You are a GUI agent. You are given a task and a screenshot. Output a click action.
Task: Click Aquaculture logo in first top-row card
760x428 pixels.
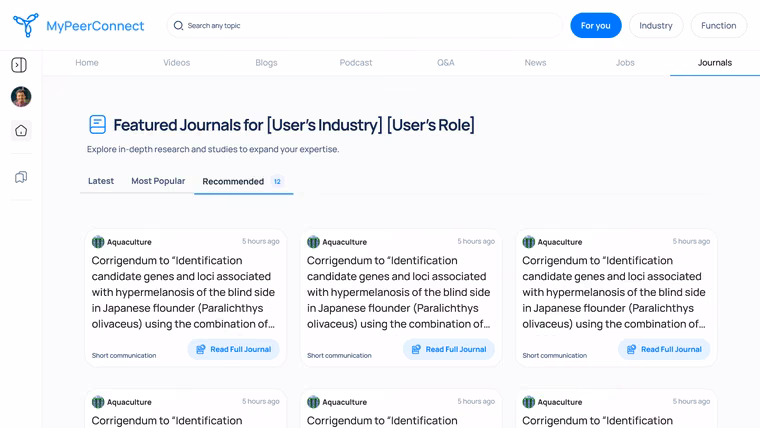click(x=98, y=241)
